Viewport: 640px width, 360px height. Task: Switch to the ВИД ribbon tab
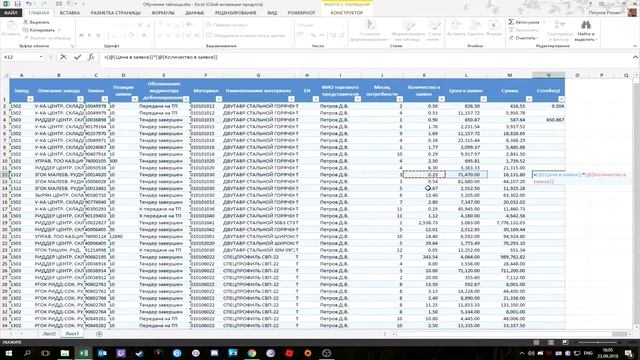(x=272, y=13)
